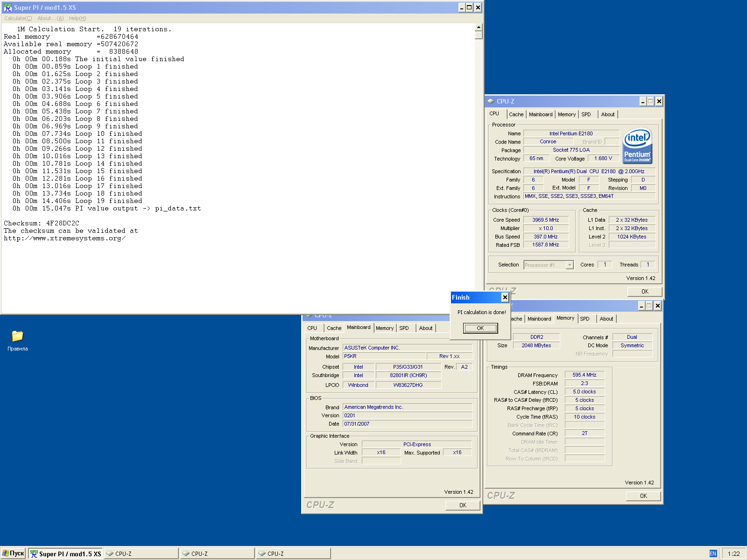Click the Core Speed value 3969.5 MHz
This screenshot has width=747, height=560.
coord(546,220)
